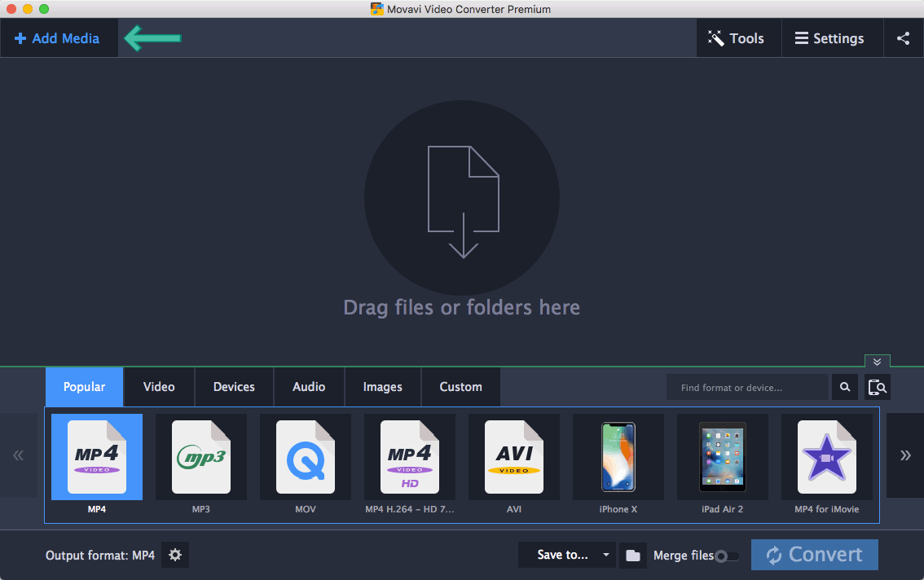Image resolution: width=924 pixels, height=580 pixels.
Task: Select the Audio tab
Action: tap(309, 387)
